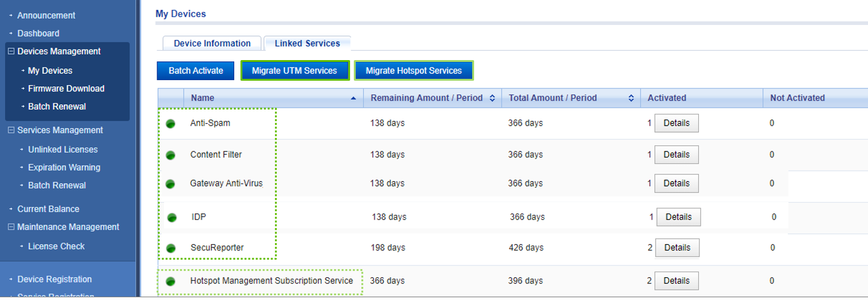
Task: Click Migrate Hotspot Services button
Action: coord(413,71)
